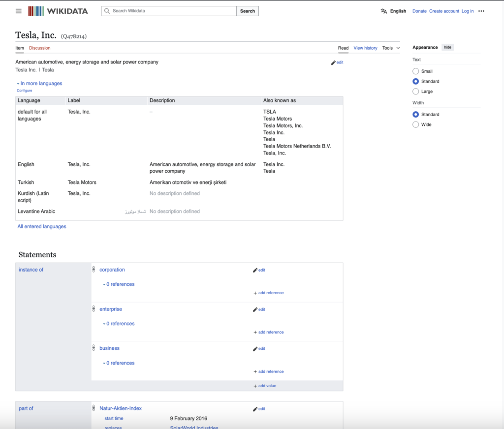Switch to the Item tab
The width and height of the screenshot is (504, 429).
(20, 48)
